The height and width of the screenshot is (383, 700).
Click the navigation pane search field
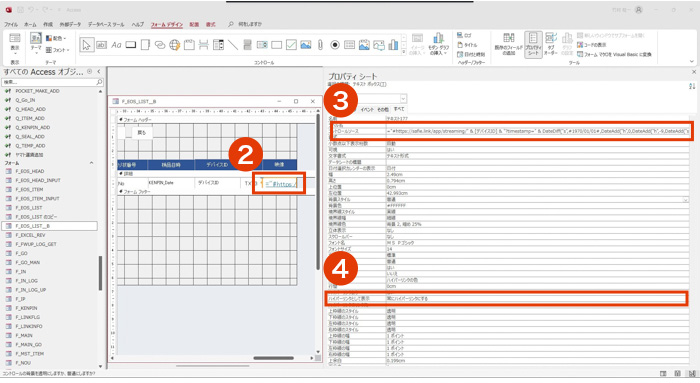click(53, 82)
